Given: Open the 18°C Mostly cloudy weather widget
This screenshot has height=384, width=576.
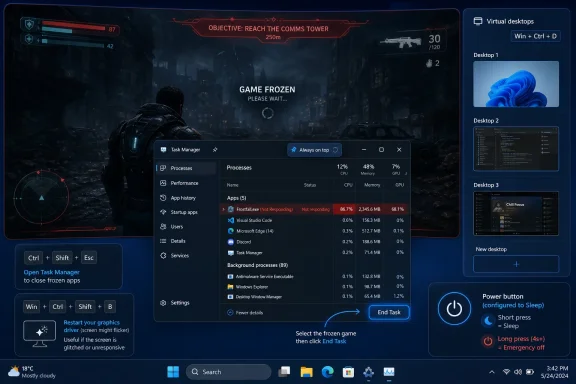Looking at the screenshot, I should (x=32, y=372).
